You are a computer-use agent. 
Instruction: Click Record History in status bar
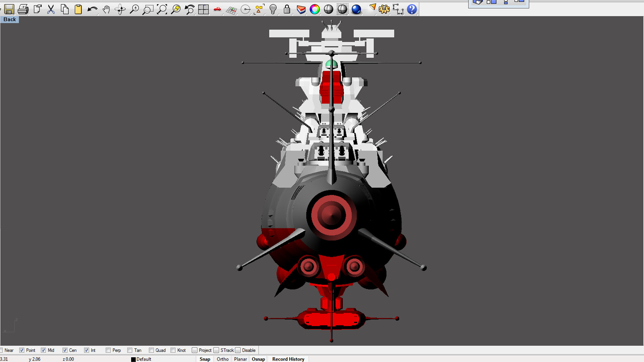[288, 359]
